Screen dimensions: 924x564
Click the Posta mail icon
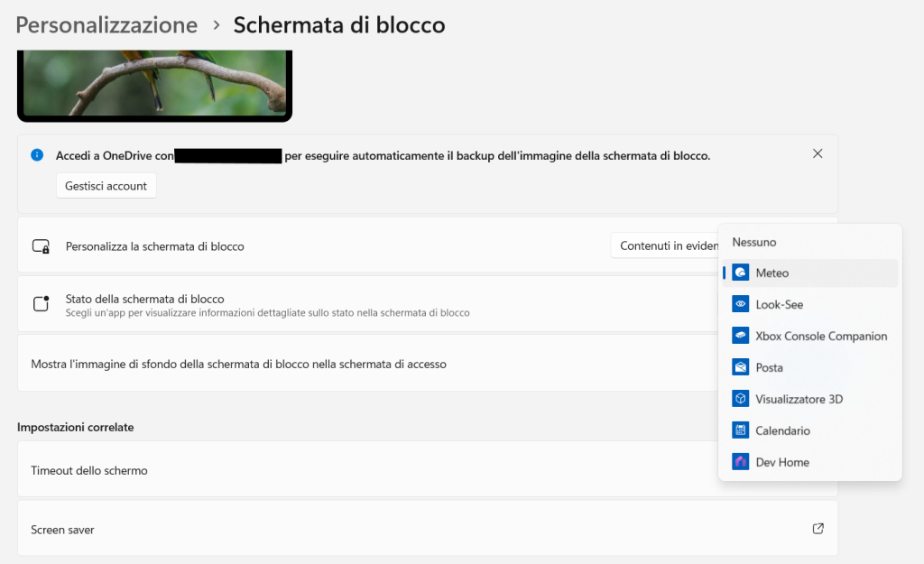coord(741,367)
